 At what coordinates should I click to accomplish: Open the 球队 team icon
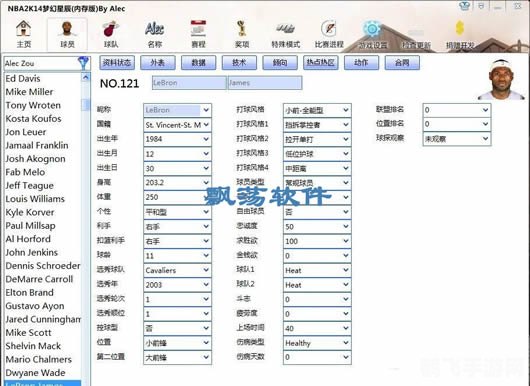111,34
